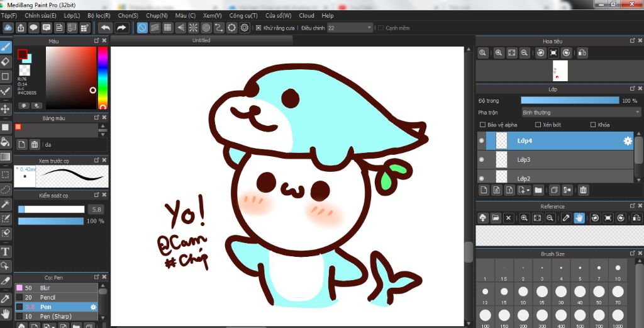Viewport: 644px width, 328px height.
Task: Duplicate the current layer
Action: tap(554, 190)
